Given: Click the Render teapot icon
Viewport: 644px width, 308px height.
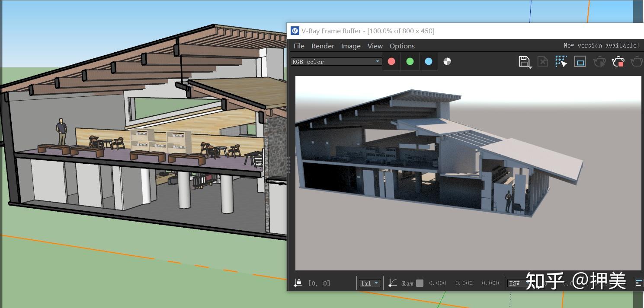Looking at the screenshot, I should (x=637, y=62).
